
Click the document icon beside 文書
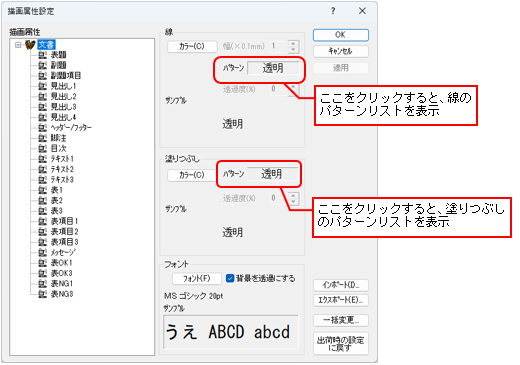(x=30, y=45)
